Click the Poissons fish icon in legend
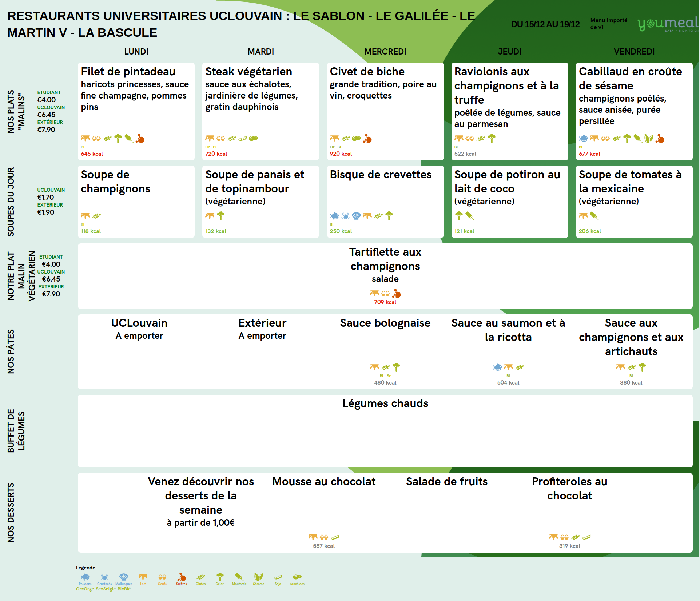700x601 pixels. [85, 577]
